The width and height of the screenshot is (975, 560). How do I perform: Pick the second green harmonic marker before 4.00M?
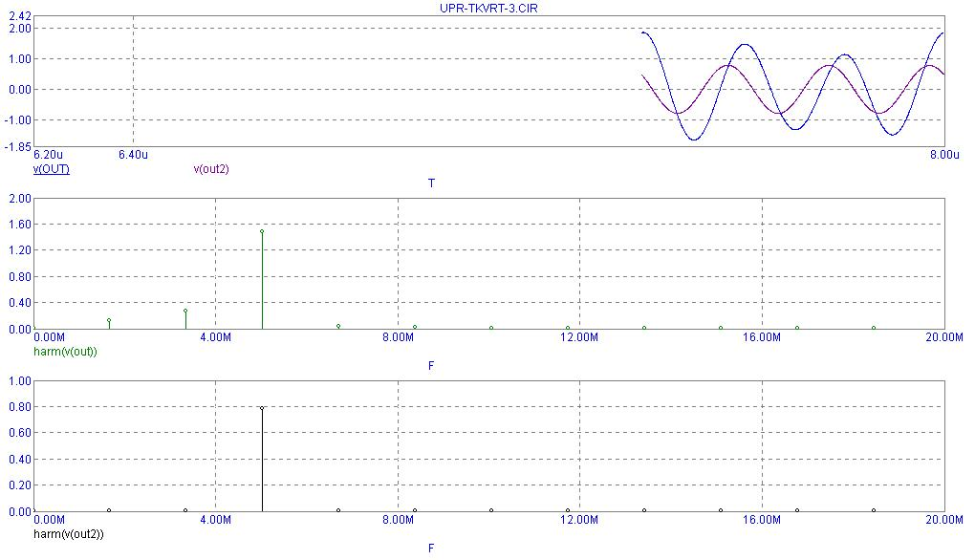[x=185, y=311]
